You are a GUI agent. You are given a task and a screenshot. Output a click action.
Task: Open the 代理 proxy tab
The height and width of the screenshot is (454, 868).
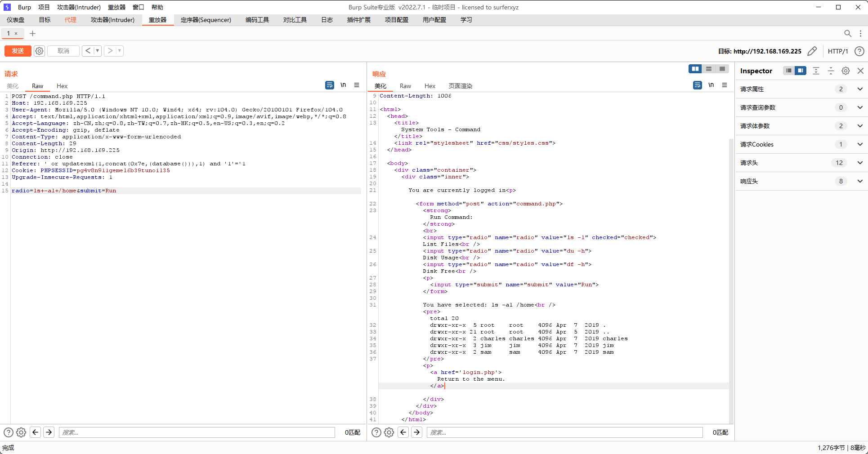[x=71, y=20]
